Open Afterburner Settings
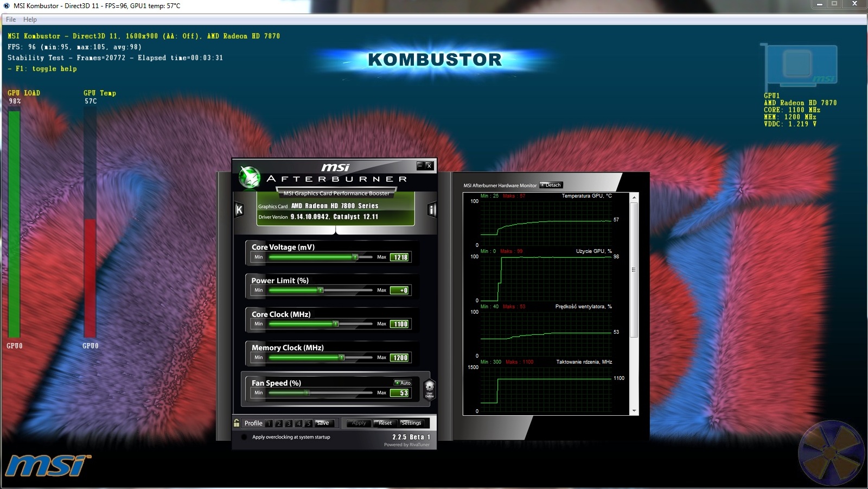 tap(411, 423)
